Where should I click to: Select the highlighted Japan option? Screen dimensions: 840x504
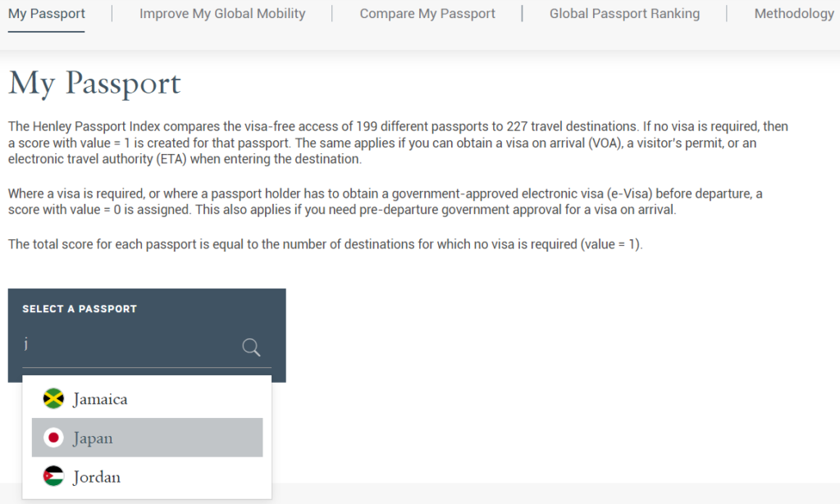point(147,438)
